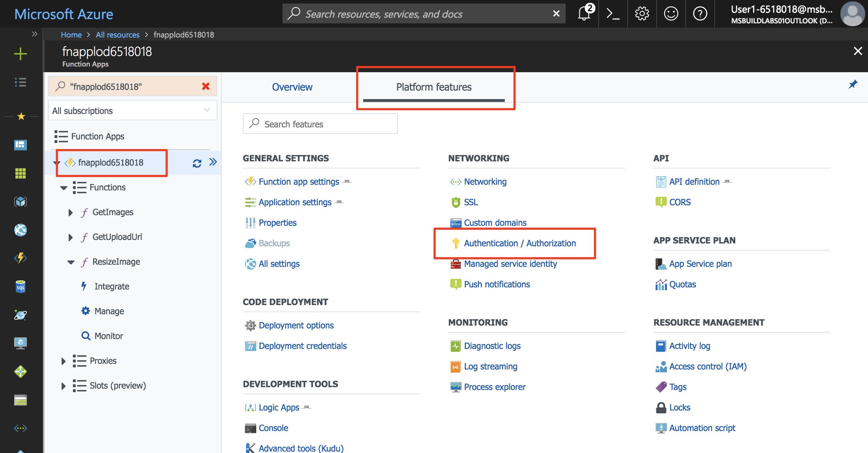The width and height of the screenshot is (868, 453).
Task: Refresh the fnapplod6518018 function app
Action: (x=197, y=163)
